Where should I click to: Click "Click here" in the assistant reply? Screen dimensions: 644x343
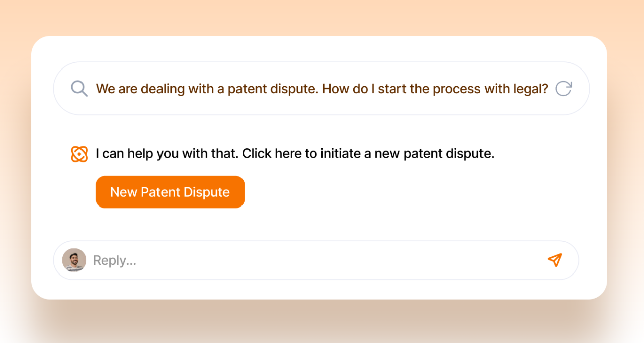272,154
